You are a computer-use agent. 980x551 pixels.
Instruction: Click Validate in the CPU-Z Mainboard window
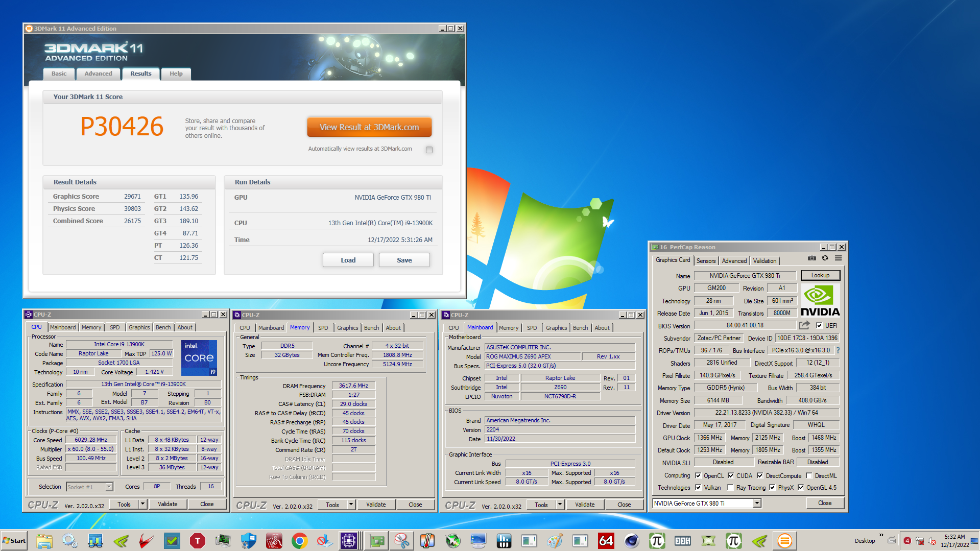coord(585,505)
